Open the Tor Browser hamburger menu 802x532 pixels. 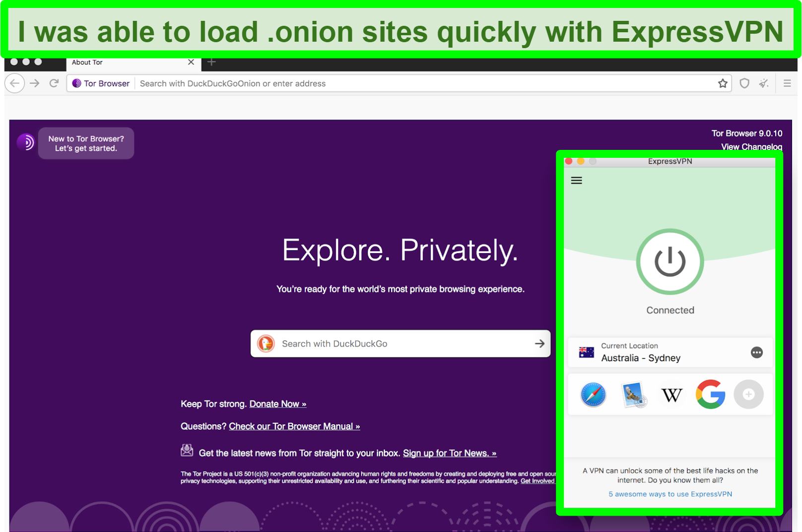click(x=787, y=83)
